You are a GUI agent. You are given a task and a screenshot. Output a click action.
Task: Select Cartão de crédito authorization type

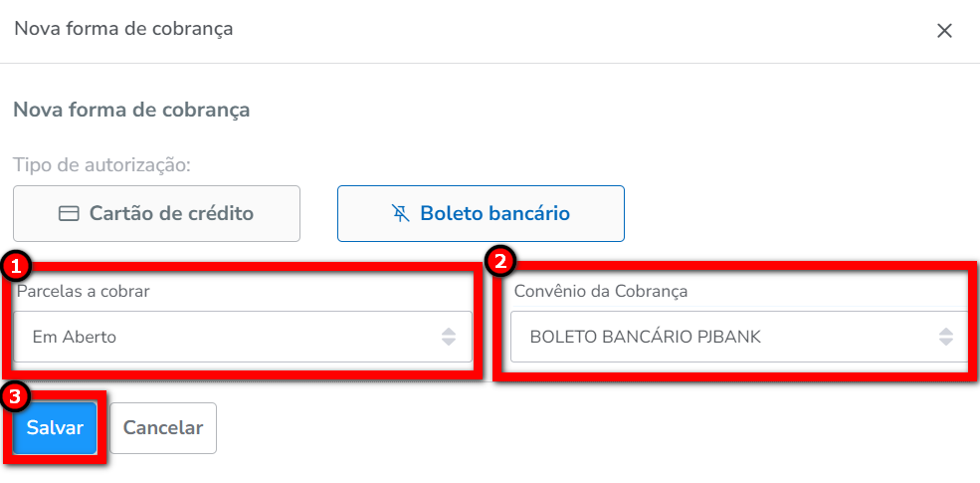click(156, 213)
